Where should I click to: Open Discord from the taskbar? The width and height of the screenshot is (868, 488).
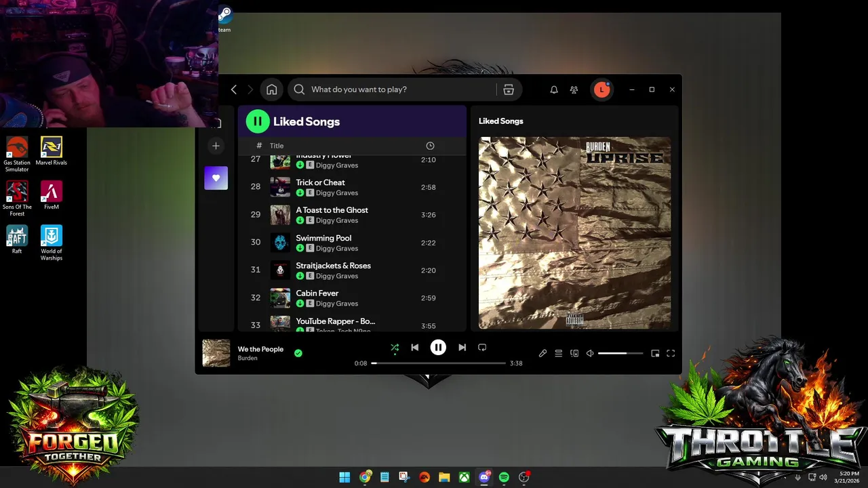(x=484, y=477)
